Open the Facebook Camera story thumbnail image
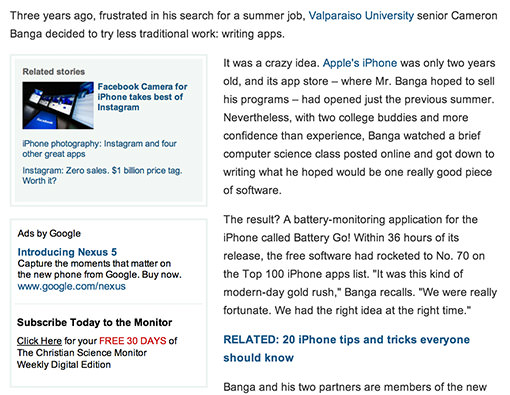 click(58, 105)
